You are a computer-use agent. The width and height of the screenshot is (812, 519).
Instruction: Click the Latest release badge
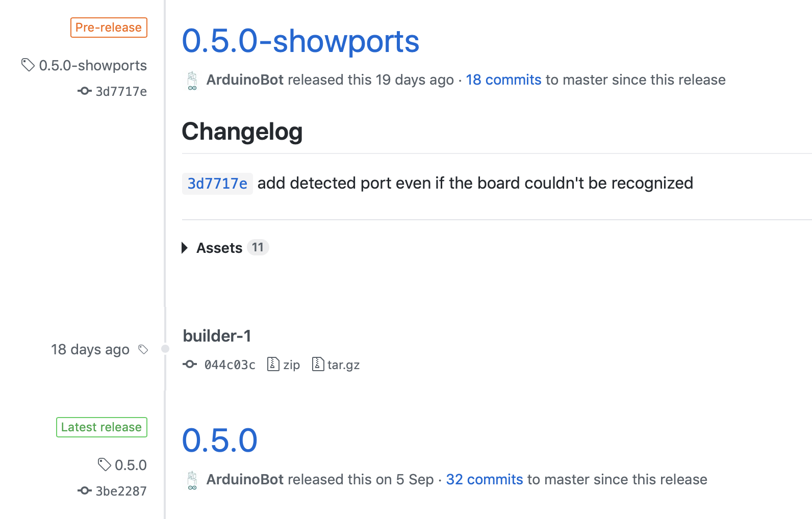click(x=102, y=427)
